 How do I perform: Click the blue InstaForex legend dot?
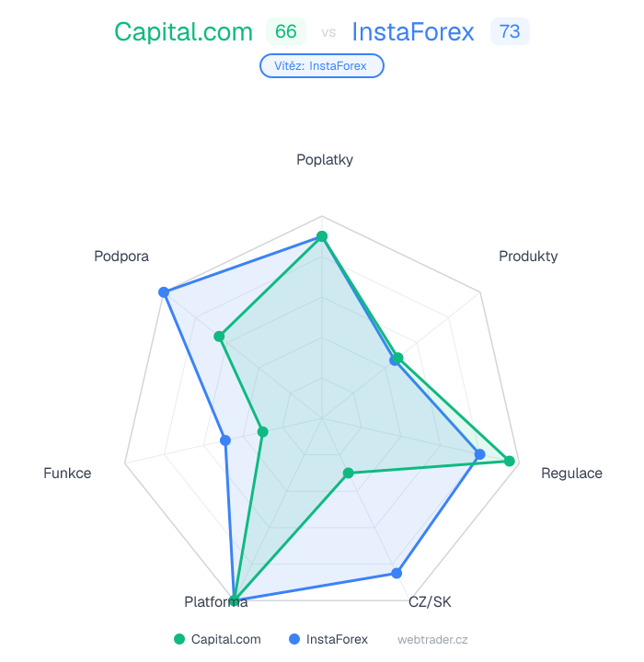pyautogui.click(x=294, y=639)
